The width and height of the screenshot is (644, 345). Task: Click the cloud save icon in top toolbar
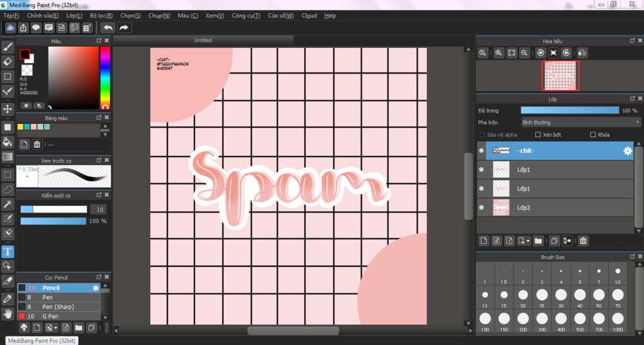(x=10, y=28)
